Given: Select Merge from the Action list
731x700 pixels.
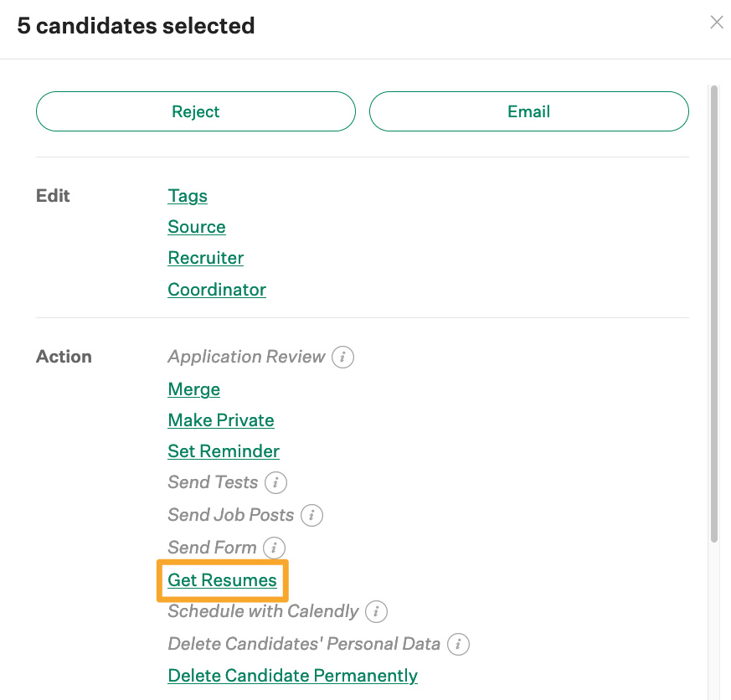Looking at the screenshot, I should (x=193, y=389).
